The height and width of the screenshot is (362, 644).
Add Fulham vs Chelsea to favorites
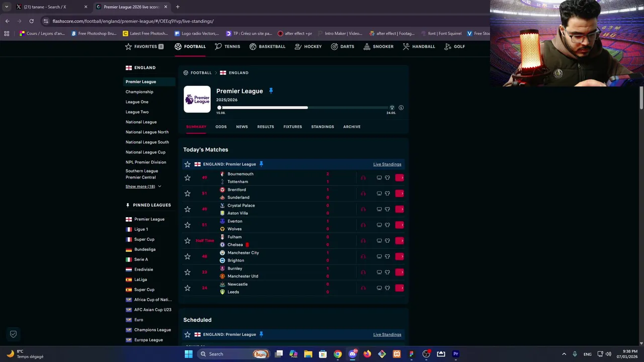pyautogui.click(x=187, y=241)
